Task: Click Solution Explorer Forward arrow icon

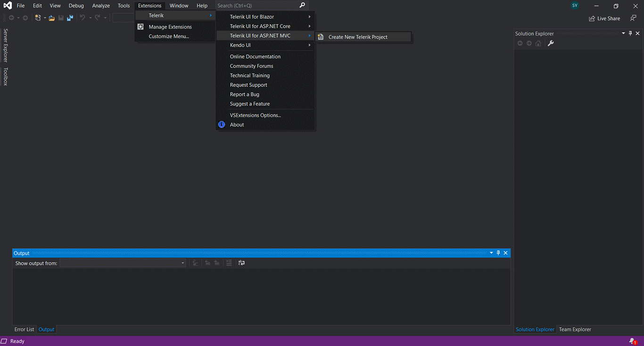Action: point(529,43)
